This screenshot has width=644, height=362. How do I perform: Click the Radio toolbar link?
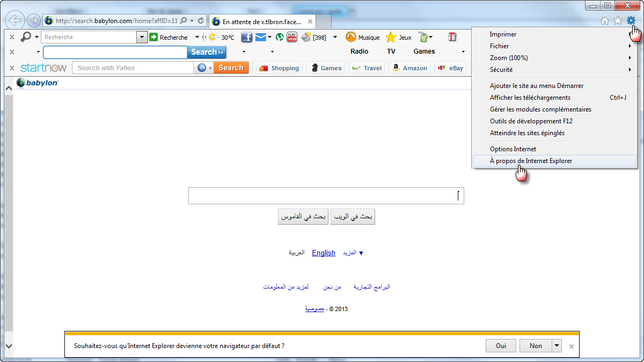pos(360,51)
